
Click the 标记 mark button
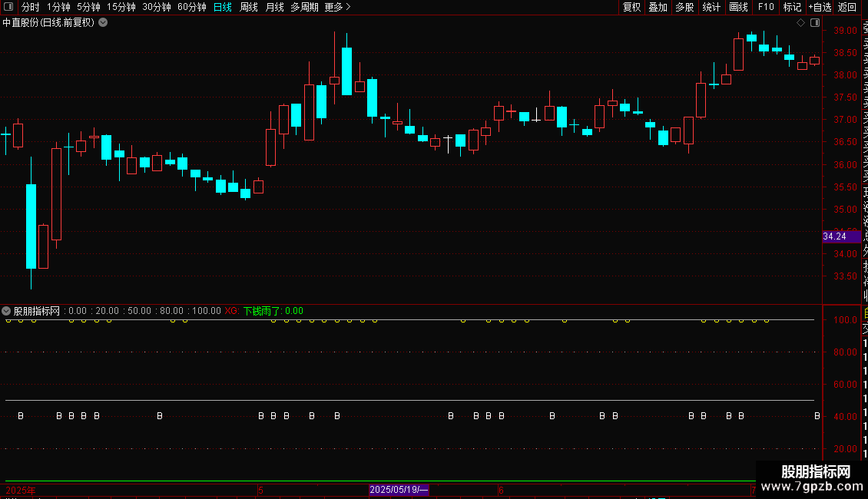click(x=792, y=7)
